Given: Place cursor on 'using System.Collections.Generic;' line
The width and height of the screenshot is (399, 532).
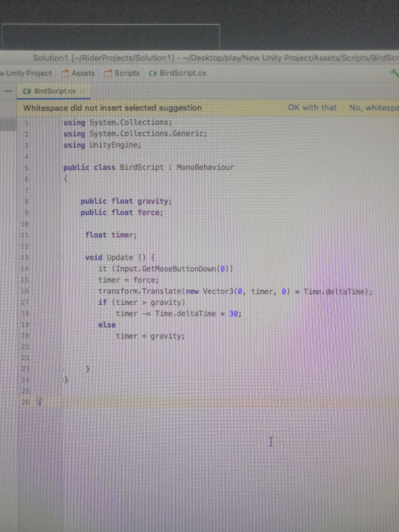Looking at the screenshot, I should [135, 133].
